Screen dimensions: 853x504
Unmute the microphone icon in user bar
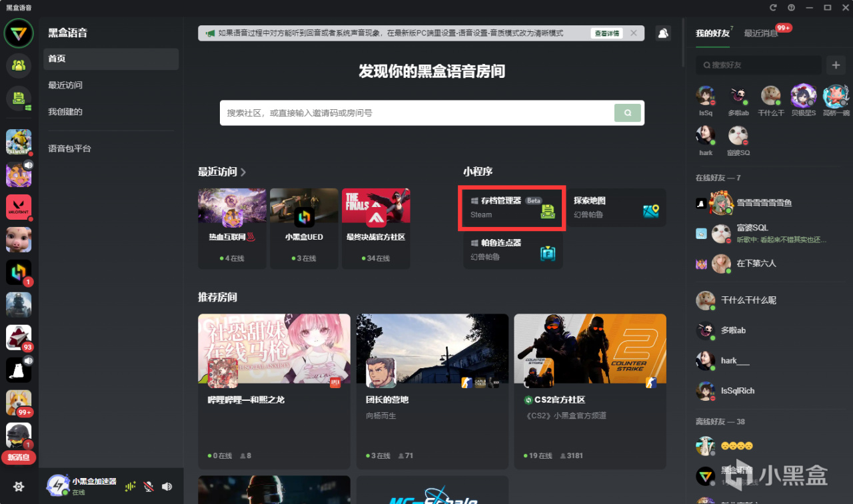pos(149,487)
